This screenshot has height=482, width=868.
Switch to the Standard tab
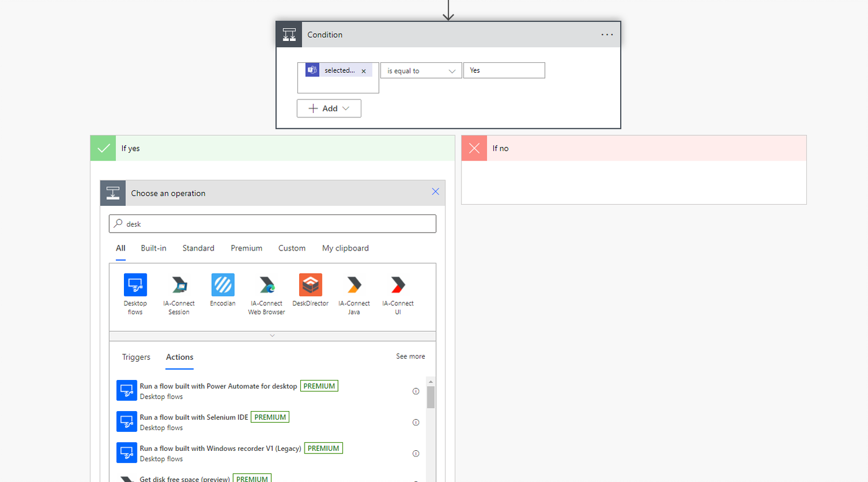click(x=198, y=248)
